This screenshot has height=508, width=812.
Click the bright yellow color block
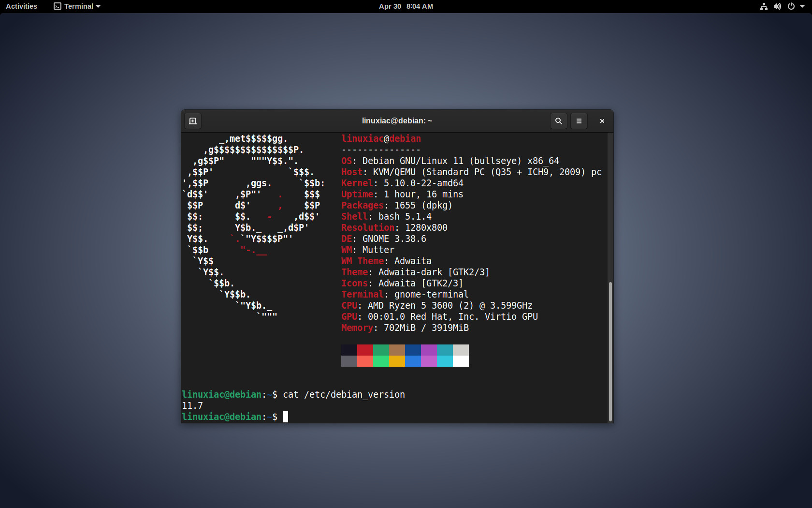point(397,361)
